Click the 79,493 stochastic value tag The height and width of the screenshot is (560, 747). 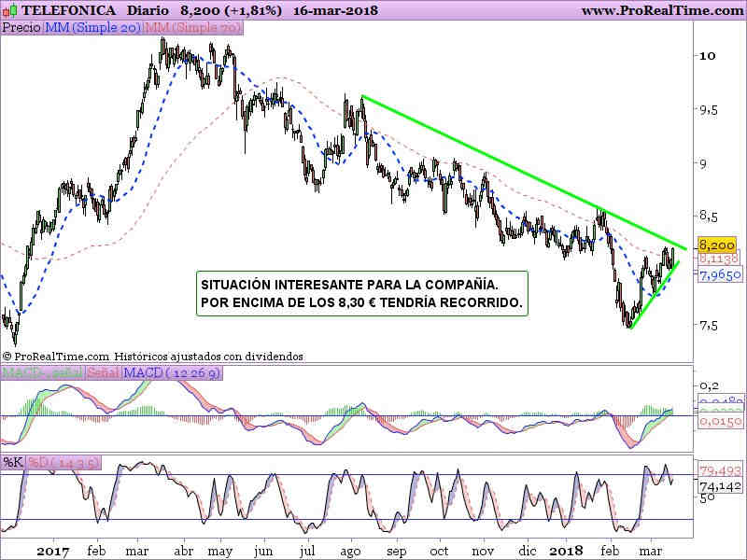point(720,470)
